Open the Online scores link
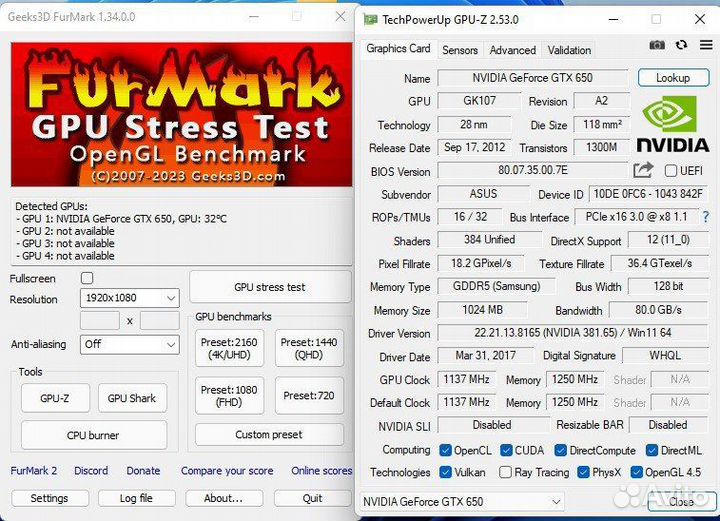Image resolution: width=720 pixels, height=521 pixels. [x=321, y=471]
